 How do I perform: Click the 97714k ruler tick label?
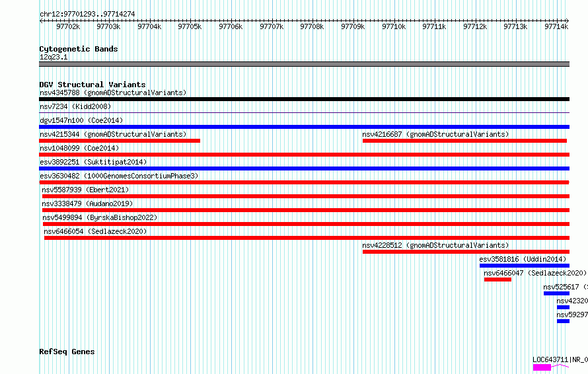[x=556, y=26]
